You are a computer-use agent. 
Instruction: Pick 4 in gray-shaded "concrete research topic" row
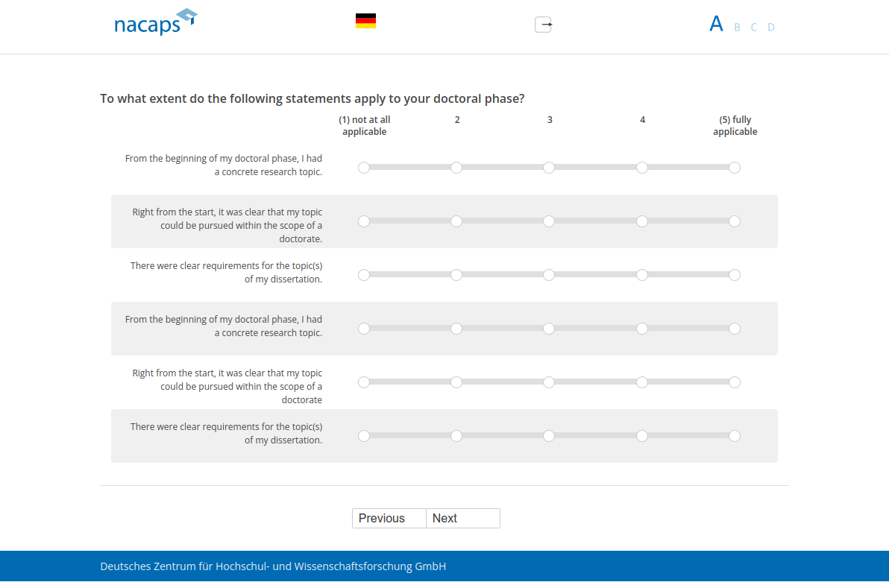pyautogui.click(x=642, y=329)
